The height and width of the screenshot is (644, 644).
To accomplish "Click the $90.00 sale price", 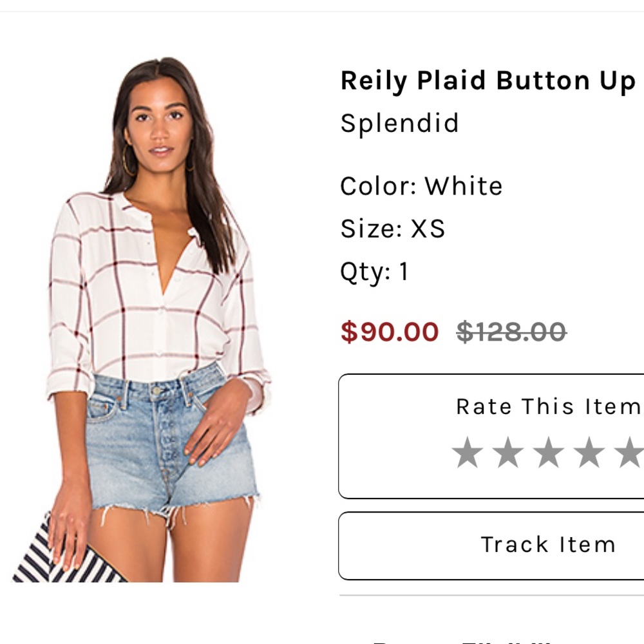I will 389,332.
